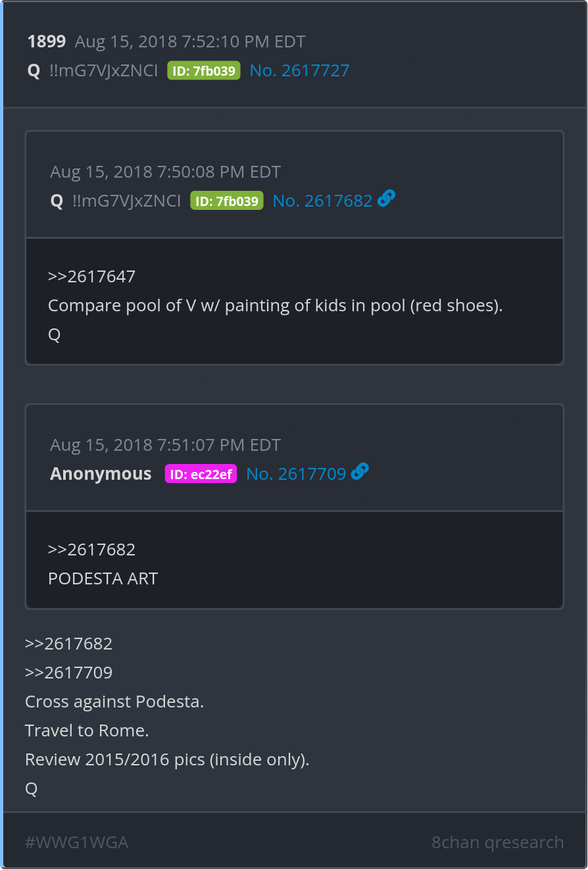This screenshot has width=588, height=870.
Task: Follow >>2617682 reference above PODESTA ART
Action: tap(91, 550)
